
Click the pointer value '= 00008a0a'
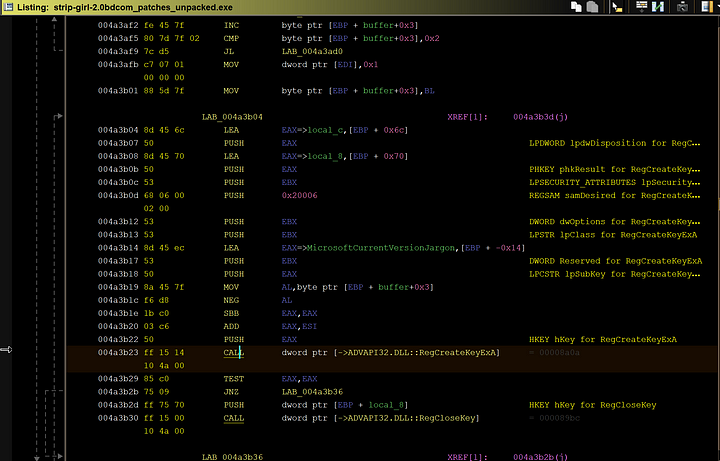[554, 353]
